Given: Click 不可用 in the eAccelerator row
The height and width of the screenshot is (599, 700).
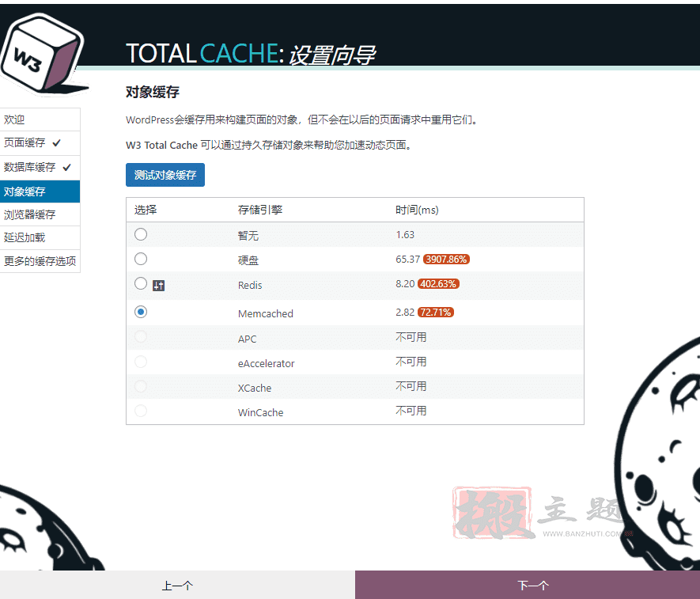Looking at the screenshot, I should (411, 362).
